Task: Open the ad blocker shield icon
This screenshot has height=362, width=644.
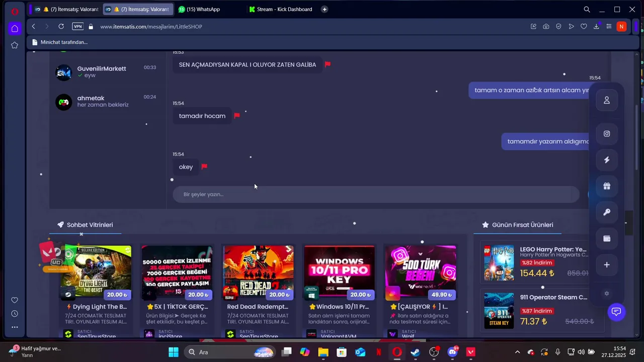Action: point(558,26)
